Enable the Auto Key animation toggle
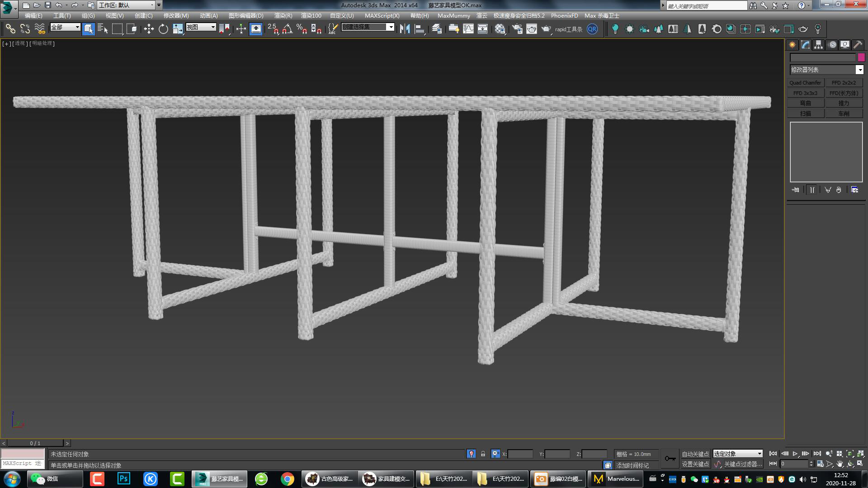Image resolution: width=868 pixels, height=488 pixels. pyautogui.click(x=696, y=454)
